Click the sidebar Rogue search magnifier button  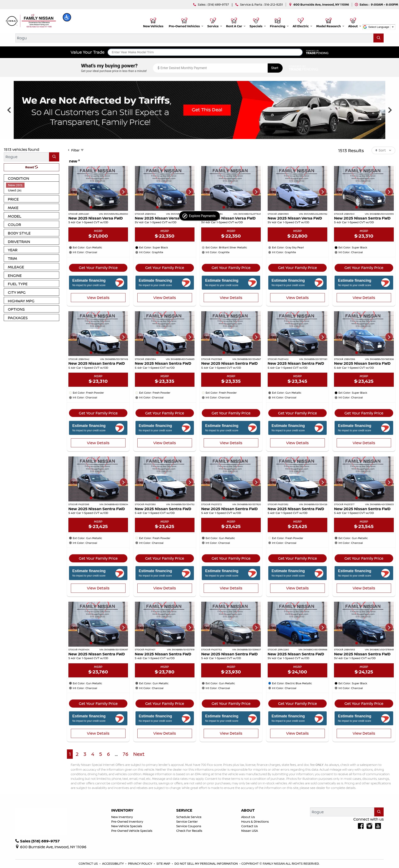[54, 157]
